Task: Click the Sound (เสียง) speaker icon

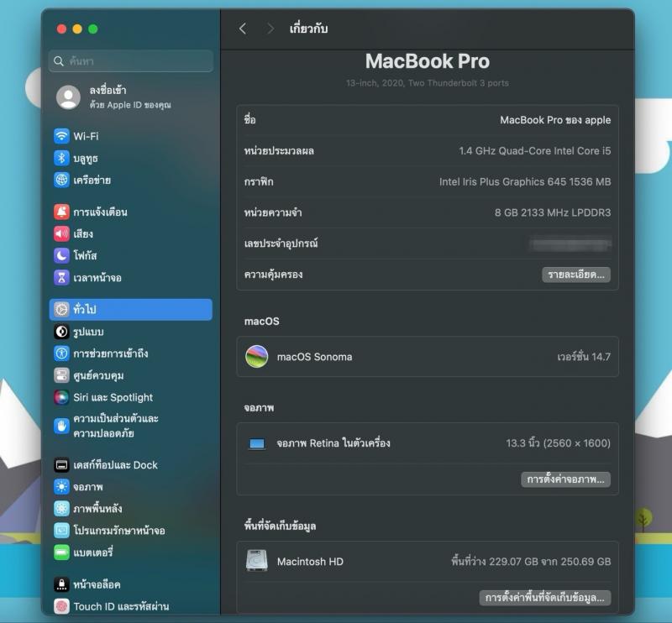Action: [x=61, y=233]
